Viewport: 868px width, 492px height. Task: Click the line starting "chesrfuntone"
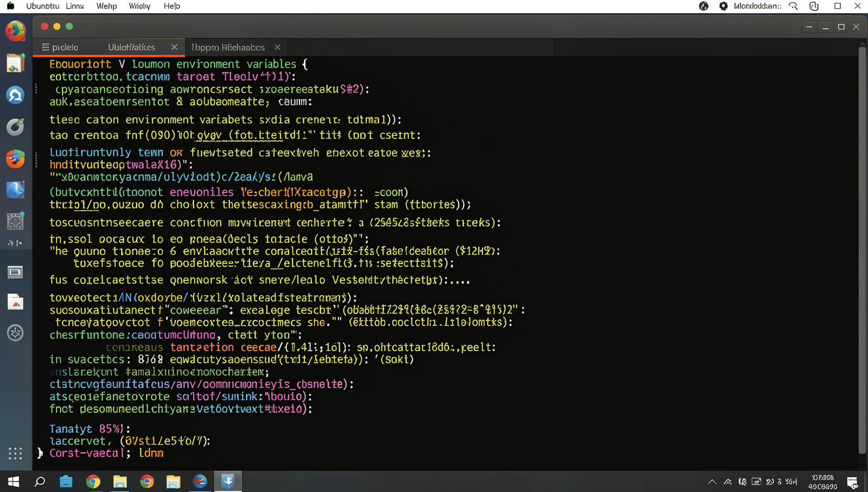tap(175, 335)
